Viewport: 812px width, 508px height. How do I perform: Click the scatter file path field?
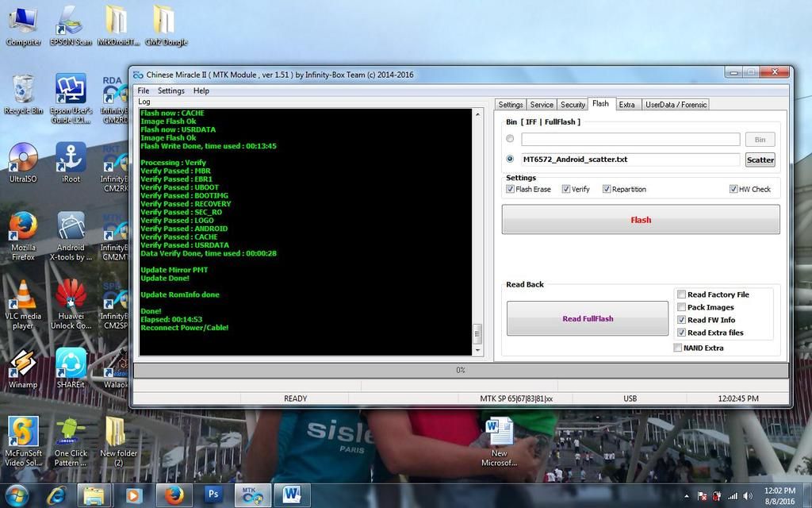(x=630, y=160)
